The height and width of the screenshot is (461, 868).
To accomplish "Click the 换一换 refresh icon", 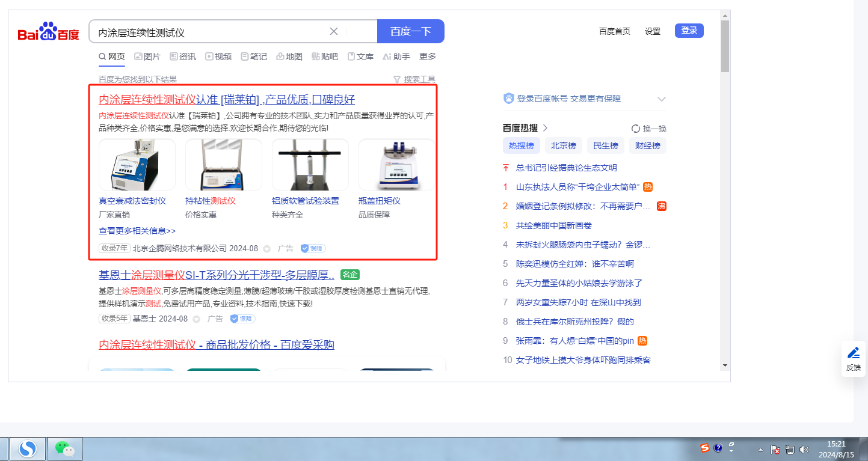I will pyautogui.click(x=636, y=129).
